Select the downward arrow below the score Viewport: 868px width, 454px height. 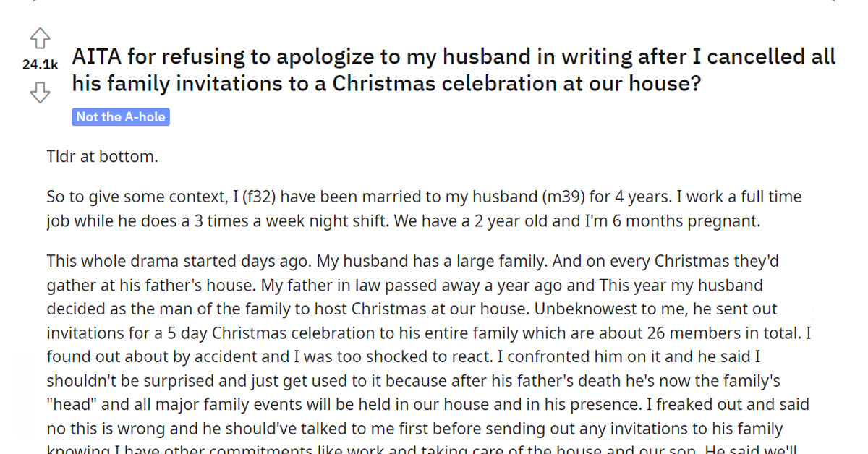click(x=41, y=94)
